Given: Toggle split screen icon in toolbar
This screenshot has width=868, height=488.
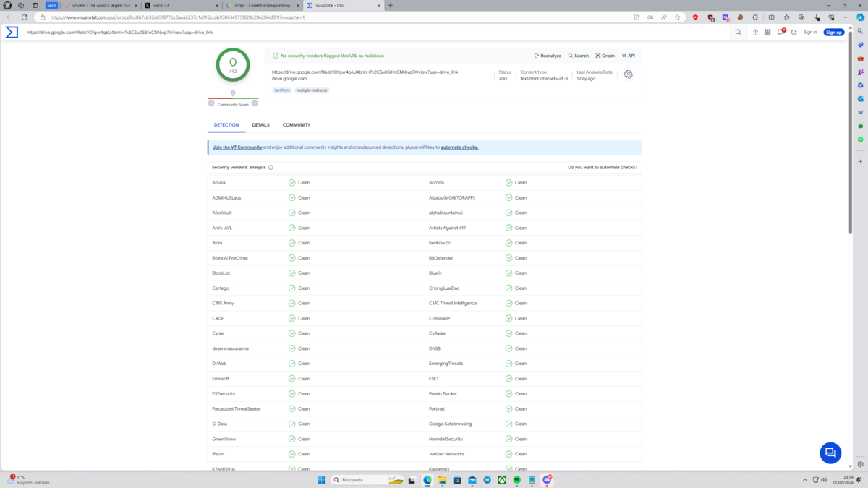Looking at the screenshot, I should (771, 17).
